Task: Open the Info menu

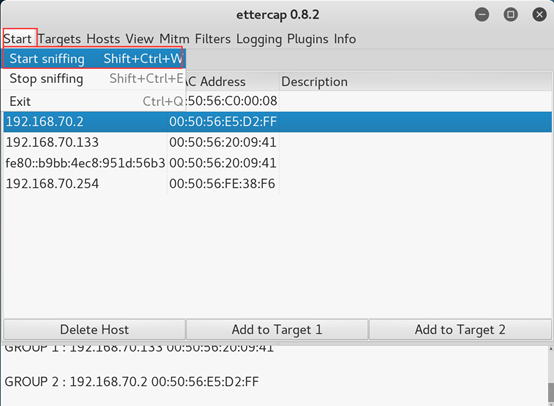Action: tap(345, 39)
